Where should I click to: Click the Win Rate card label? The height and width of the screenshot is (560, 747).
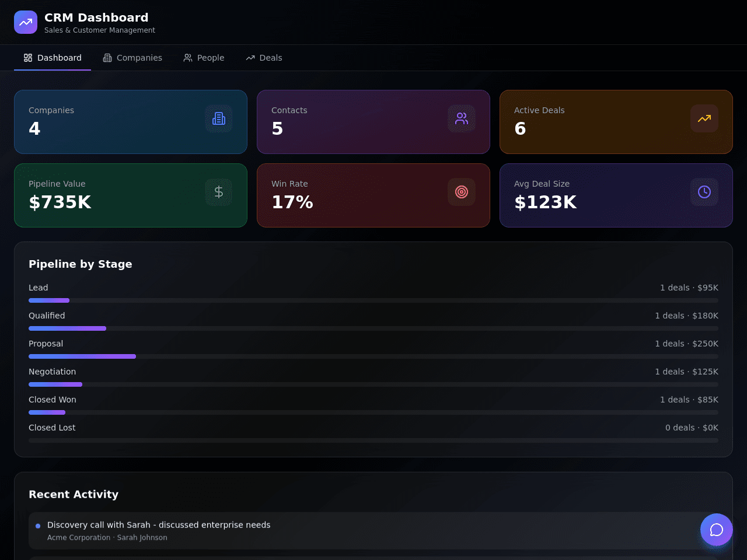pyautogui.click(x=289, y=184)
